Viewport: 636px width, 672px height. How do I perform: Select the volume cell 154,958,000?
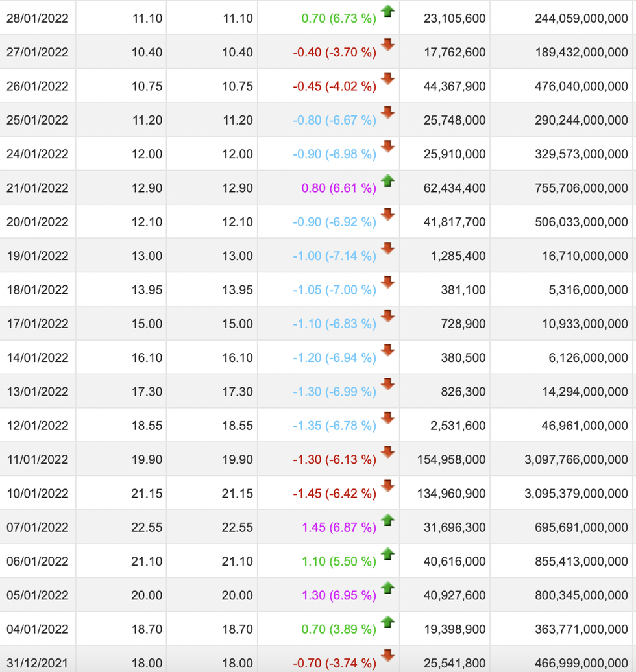tap(450, 460)
